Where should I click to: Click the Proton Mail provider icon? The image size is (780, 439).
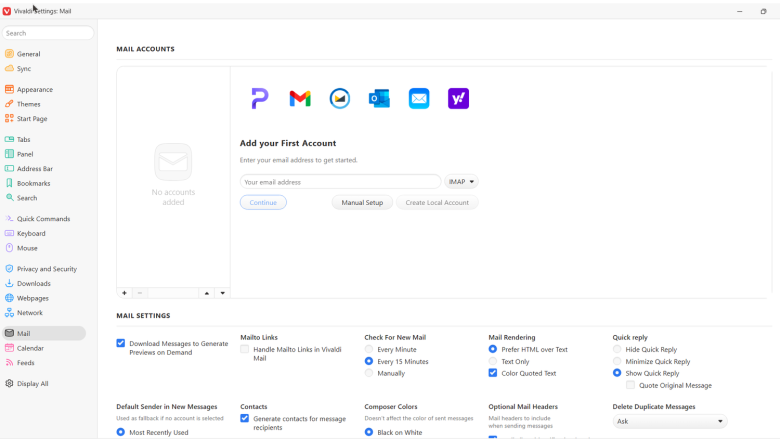click(260, 98)
